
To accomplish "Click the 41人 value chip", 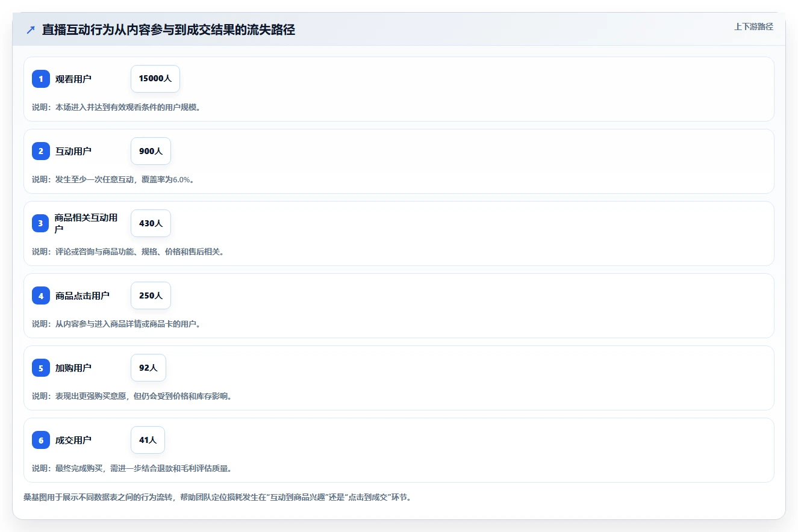I will [x=148, y=440].
